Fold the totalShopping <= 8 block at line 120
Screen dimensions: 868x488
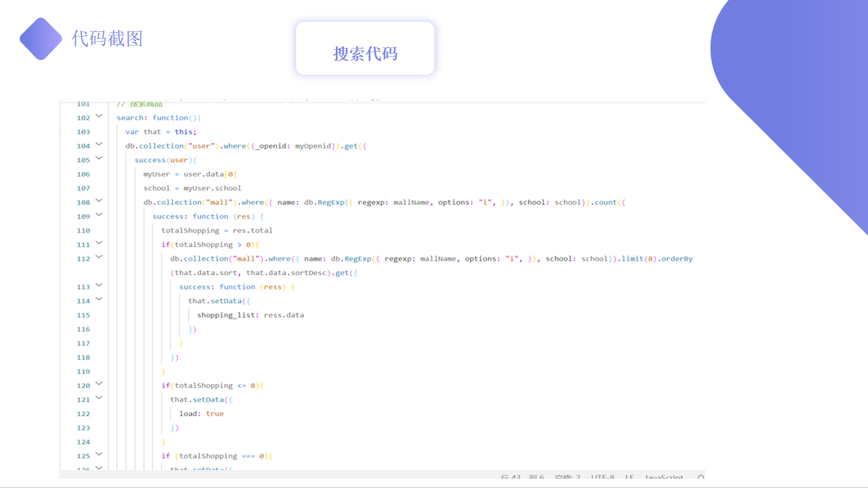(x=99, y=384)
